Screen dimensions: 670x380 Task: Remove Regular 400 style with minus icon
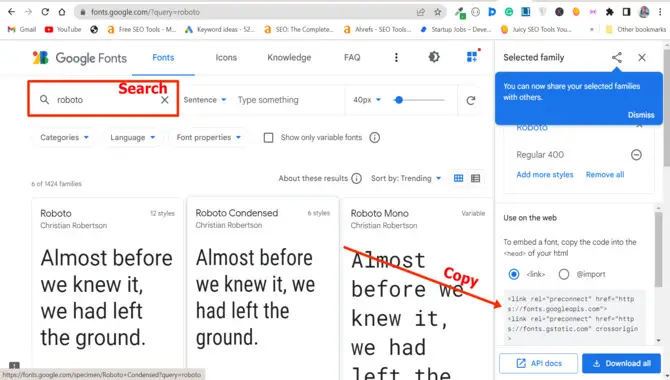636,155
